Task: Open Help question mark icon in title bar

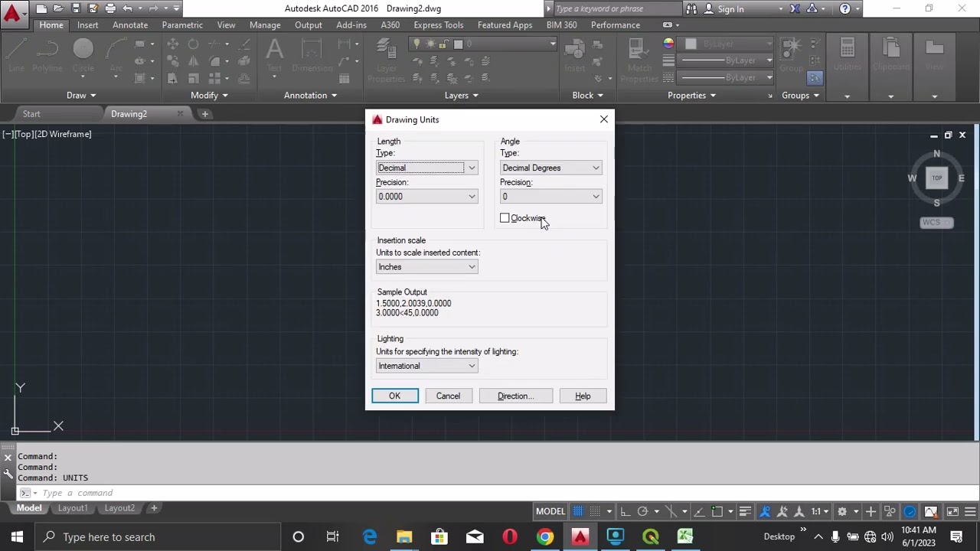Action: 845,9
